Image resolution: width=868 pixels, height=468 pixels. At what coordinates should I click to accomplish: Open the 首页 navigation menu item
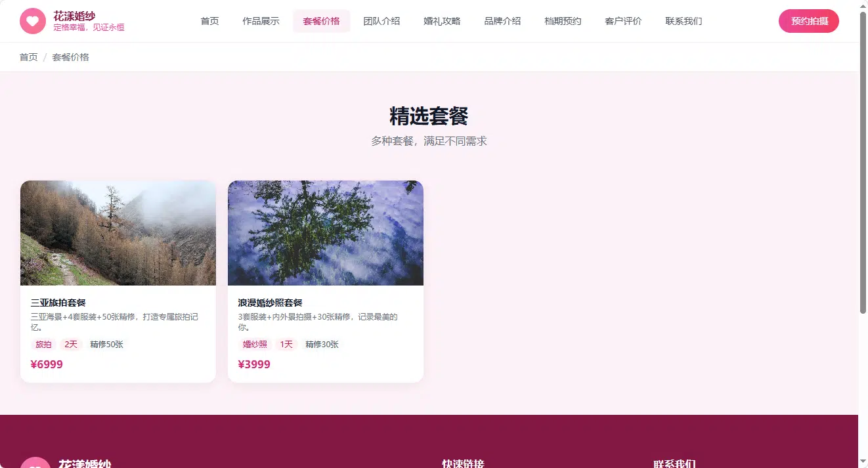tap(210, 21)
